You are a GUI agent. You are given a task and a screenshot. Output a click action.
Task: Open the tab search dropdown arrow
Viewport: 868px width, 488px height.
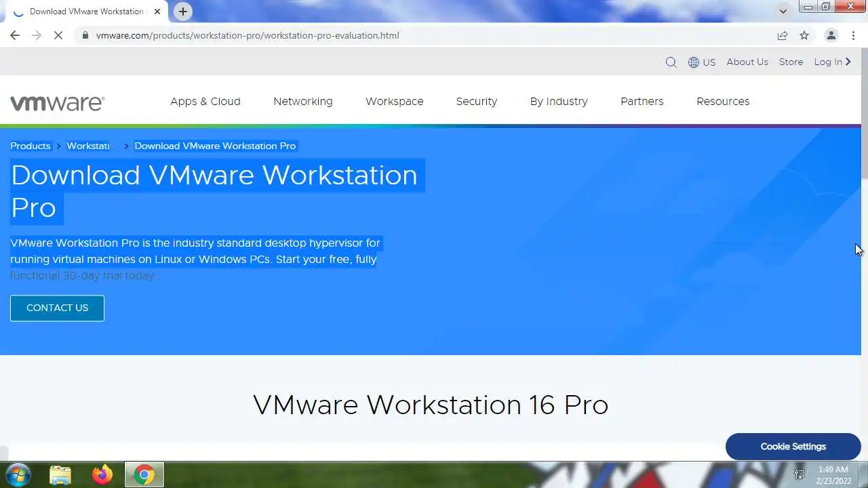coord(783,11)
